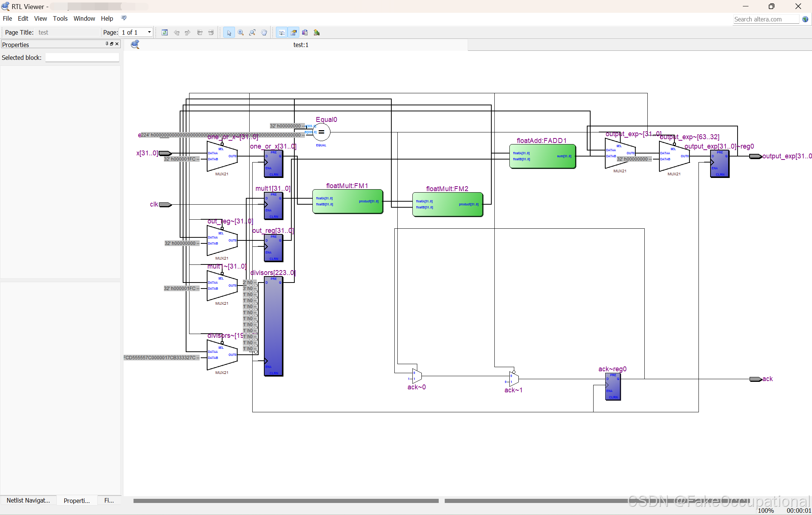Open the Page 1 of 1 dropdown

pyautogui.click(x=149, y=32)
